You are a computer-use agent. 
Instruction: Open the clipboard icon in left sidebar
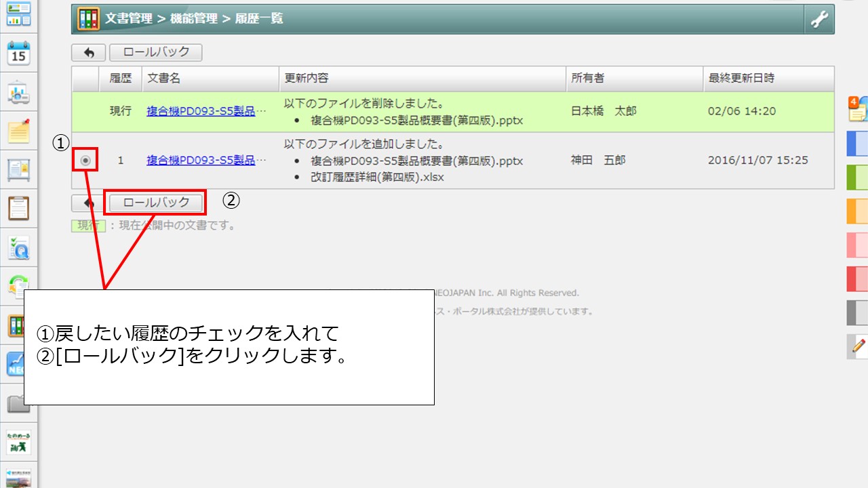(18, 208)
